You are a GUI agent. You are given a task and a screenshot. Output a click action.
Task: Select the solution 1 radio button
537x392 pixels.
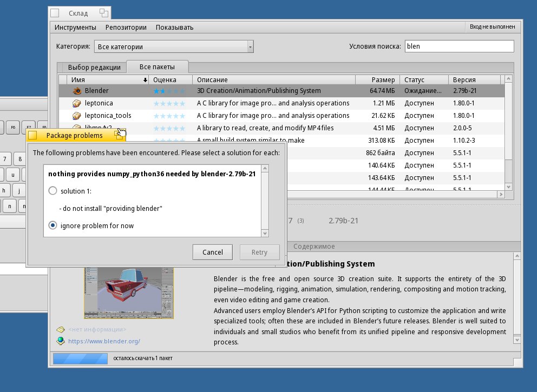53,190
